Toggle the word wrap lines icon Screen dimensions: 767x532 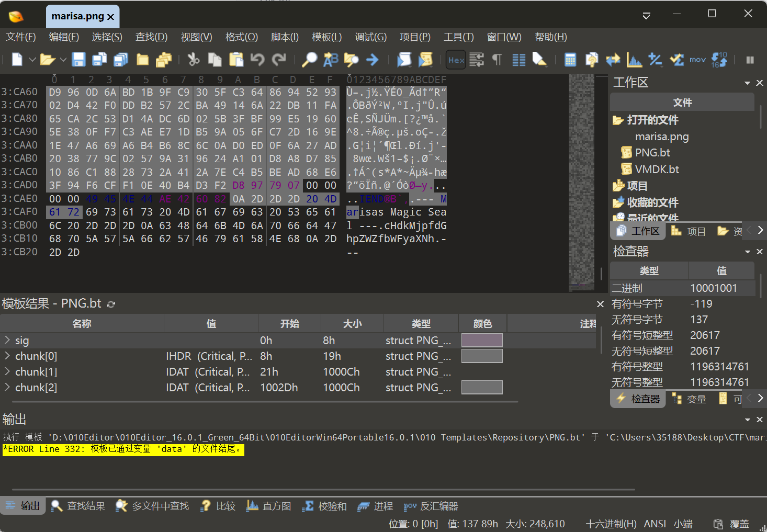click(x=477, y=60)
